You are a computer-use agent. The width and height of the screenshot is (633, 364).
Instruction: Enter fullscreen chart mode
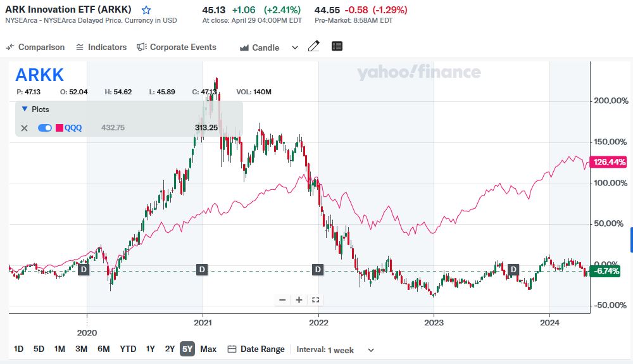tap(316, 300)
